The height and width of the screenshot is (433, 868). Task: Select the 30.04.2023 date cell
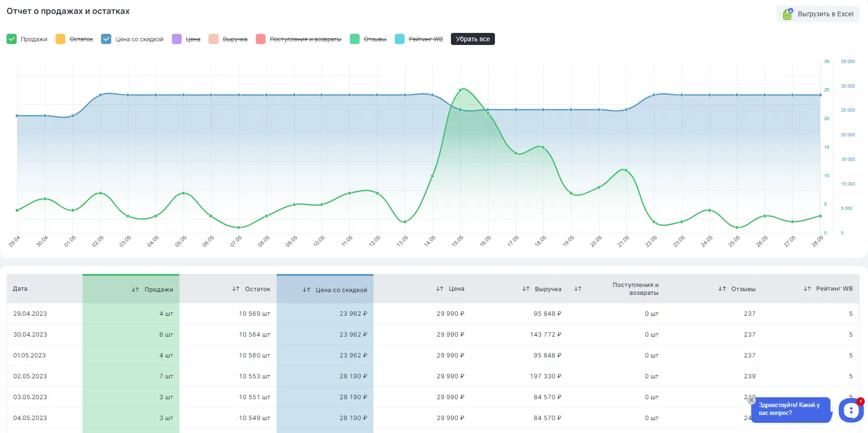coord(30,334)
